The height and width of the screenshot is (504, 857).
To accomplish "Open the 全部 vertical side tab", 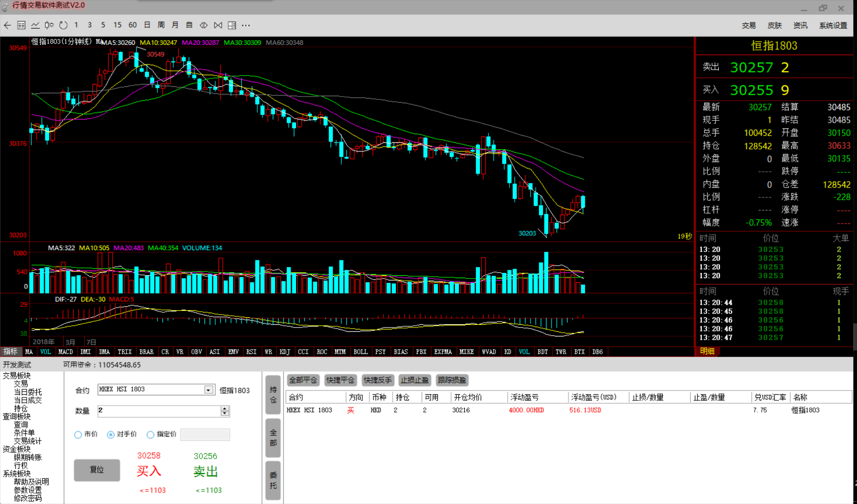I will coord(273,438).
